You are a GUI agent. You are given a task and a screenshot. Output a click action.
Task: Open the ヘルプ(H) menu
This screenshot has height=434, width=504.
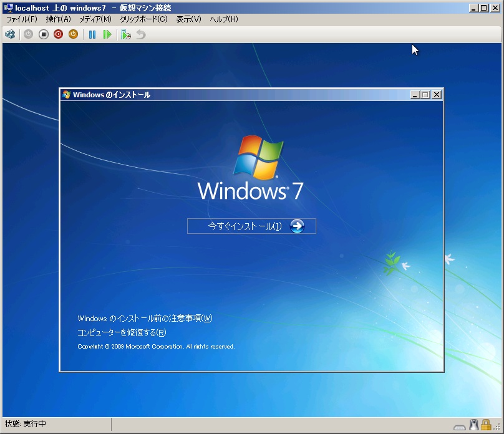224,19
